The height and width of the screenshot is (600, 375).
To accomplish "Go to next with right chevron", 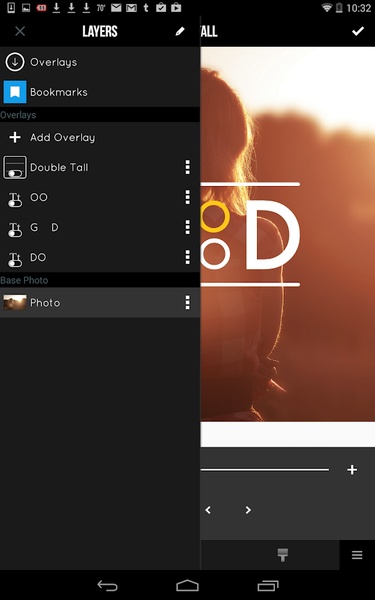I will pos(248,510).
